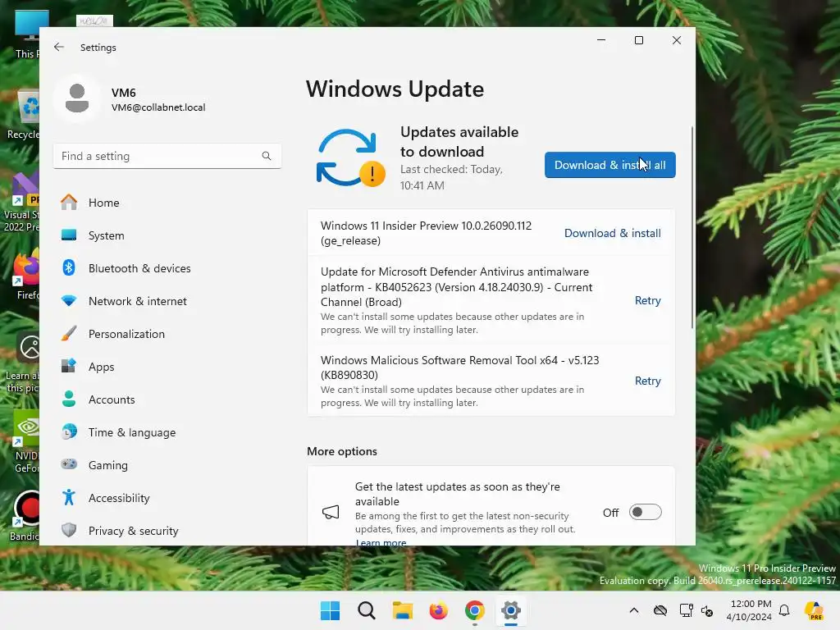Viewport: 840px width, 630px height.
Task: Open the notifications bell
Action: 784,610
